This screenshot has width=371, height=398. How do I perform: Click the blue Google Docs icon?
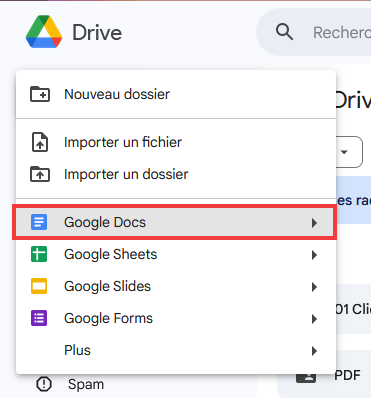coord(39,222)
